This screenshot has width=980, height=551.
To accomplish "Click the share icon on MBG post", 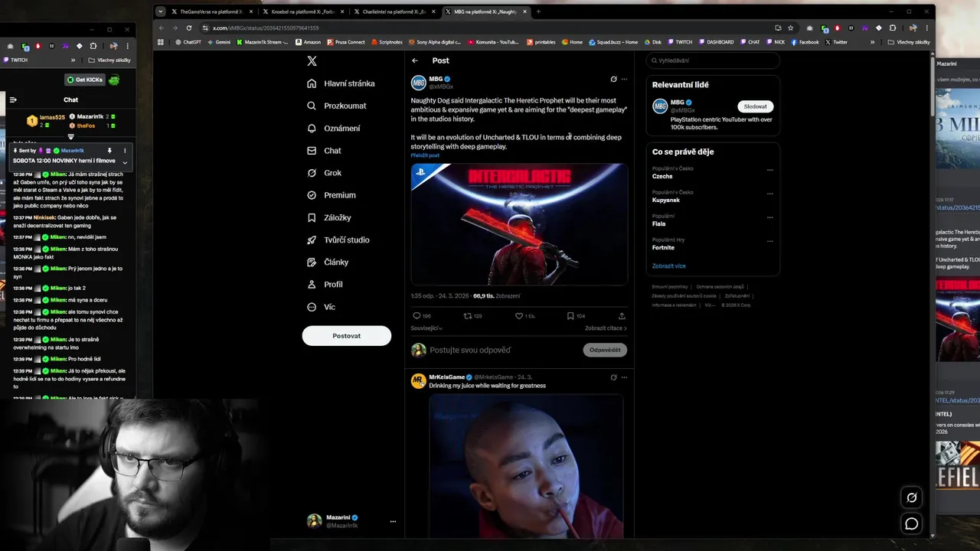I will click(x=622, y=315).
